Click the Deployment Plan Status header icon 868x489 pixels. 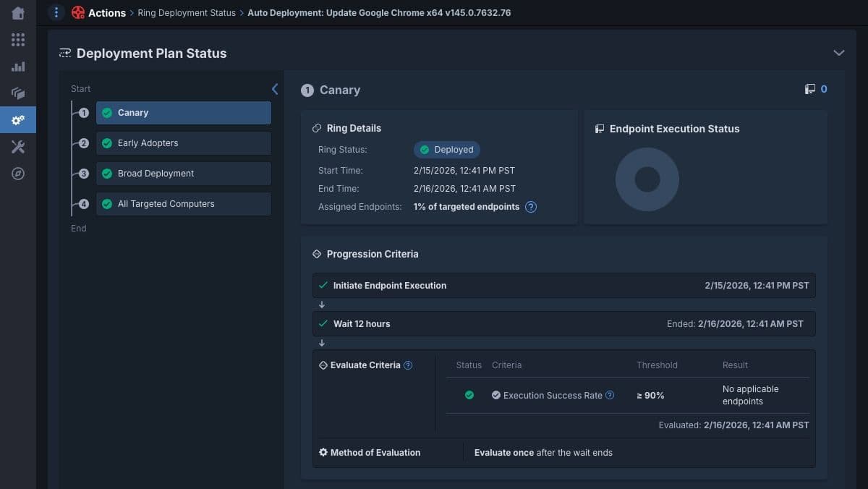pyautogui.click(x=65, y=53)
